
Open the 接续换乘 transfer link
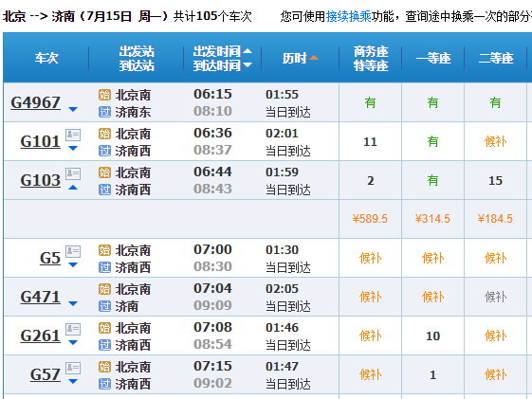[x=349, y=16]
